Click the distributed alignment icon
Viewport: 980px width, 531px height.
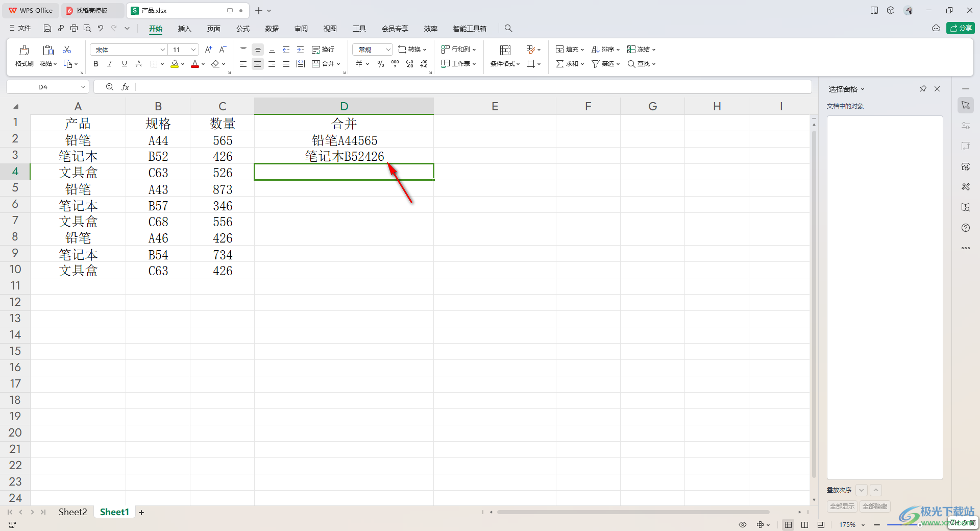(x=301, y=64)
